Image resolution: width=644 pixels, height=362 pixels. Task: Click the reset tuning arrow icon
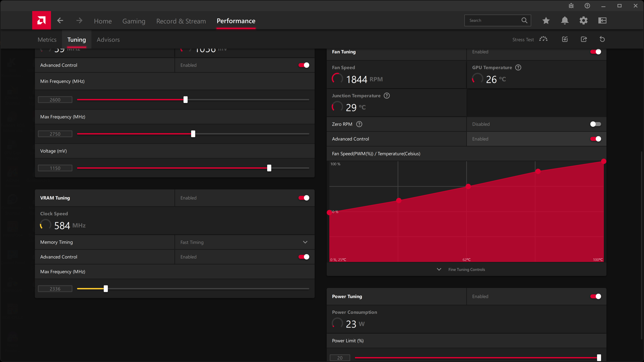[602, 39]
